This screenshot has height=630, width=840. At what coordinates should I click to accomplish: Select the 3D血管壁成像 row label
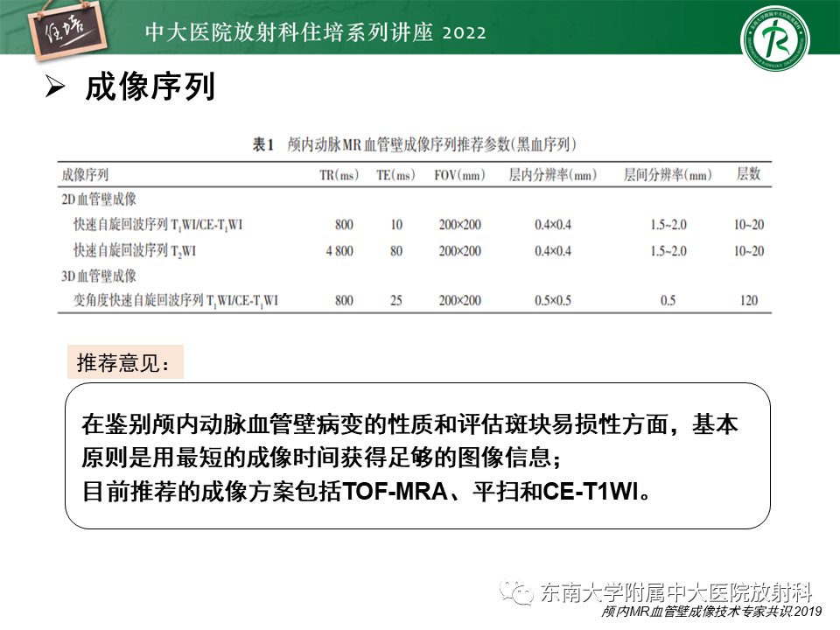(x=99, y=276)
